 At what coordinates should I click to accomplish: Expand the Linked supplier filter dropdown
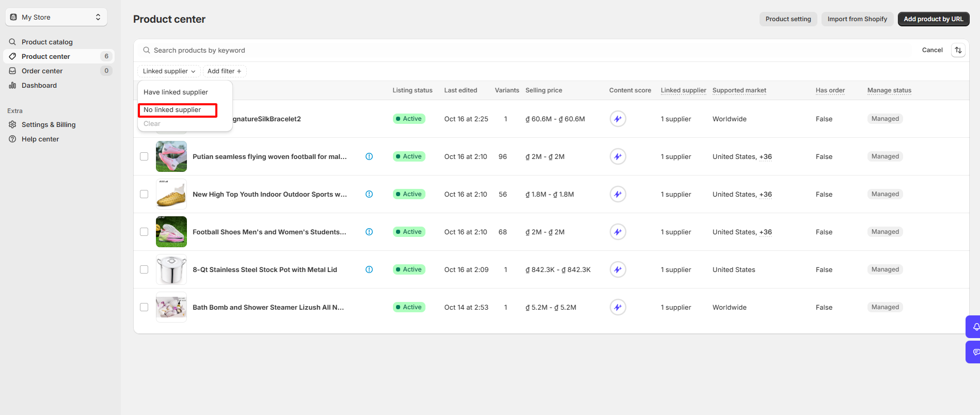point(169,71)
